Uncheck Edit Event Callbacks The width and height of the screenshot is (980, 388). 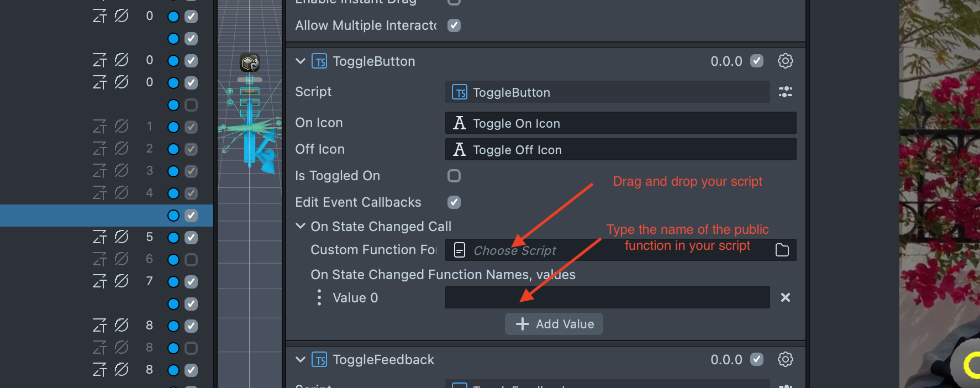pyautogui.click(x=454, y=202)
